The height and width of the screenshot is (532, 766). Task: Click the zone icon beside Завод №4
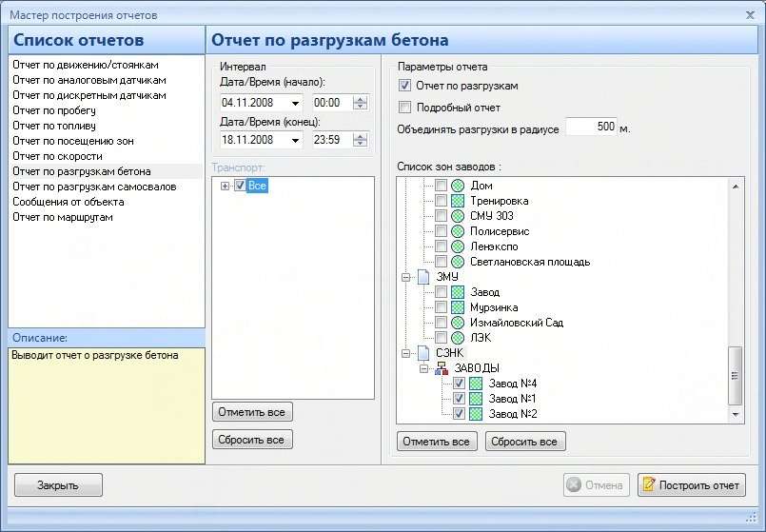pos(476,384)
